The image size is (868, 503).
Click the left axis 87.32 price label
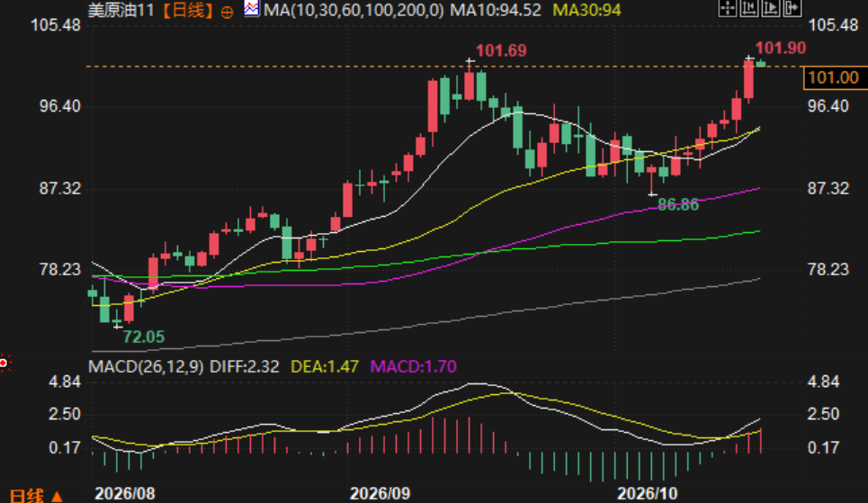coord(59,188)
